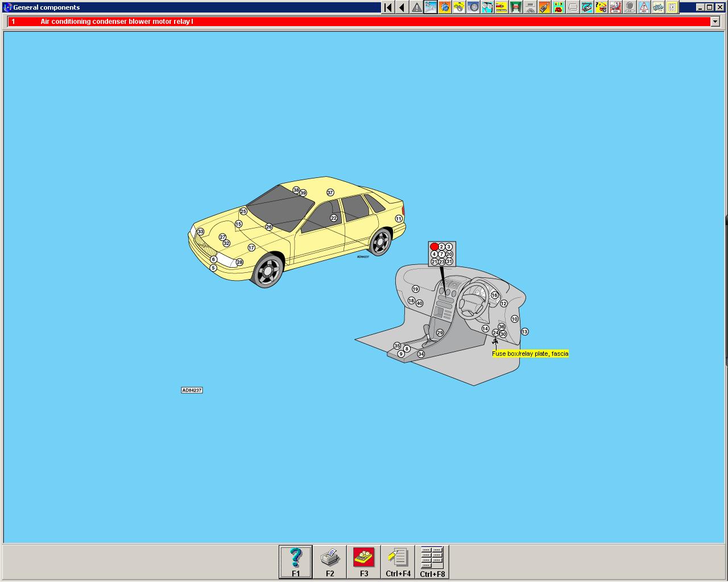Click the orange gear with blue circle icon

pyautogui.click(x=445, y=7)
